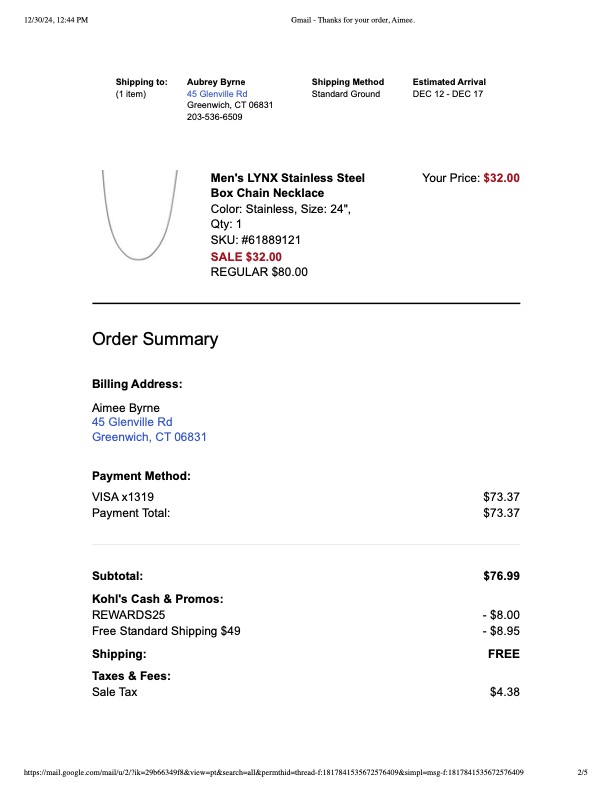Open the shipping address 45 Glenville Rd link
This screenshot has width=612, height=792.
217,94
